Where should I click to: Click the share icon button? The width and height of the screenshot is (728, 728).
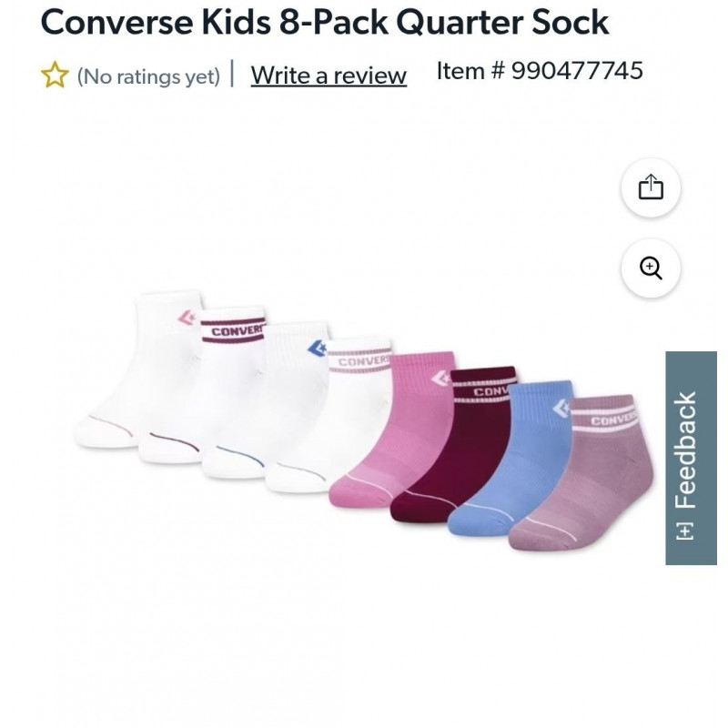pos(651,187)
